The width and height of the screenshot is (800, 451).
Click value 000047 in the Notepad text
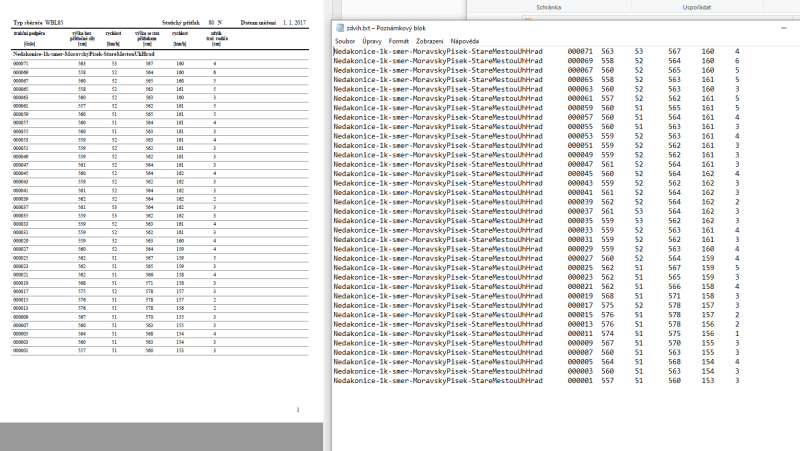point(580,164)
